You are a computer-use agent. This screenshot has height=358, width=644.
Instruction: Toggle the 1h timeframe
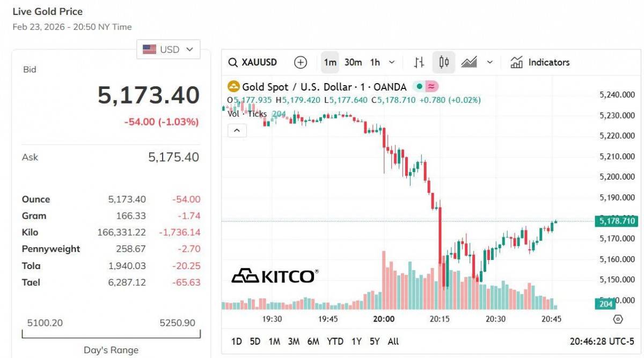click(x=375, y=62)
